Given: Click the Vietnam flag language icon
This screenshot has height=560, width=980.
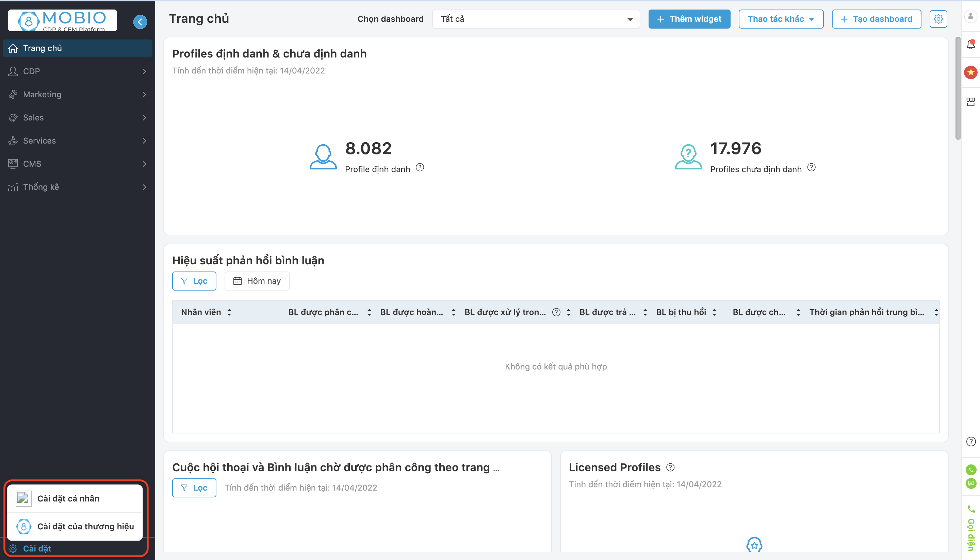Looking at the screenshot, I should [970, 72].
